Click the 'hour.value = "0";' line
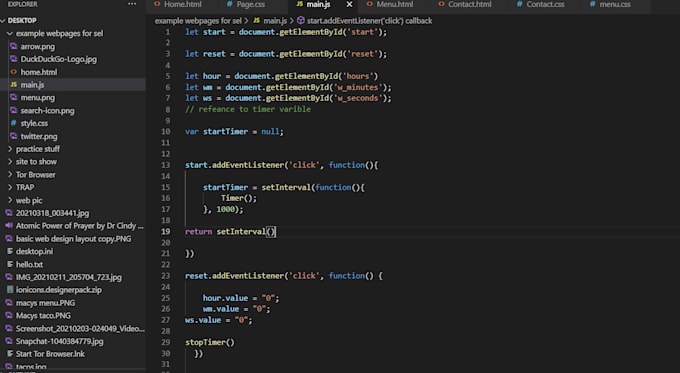The height and width of the screenshot is (373, 680). [241, 298]
